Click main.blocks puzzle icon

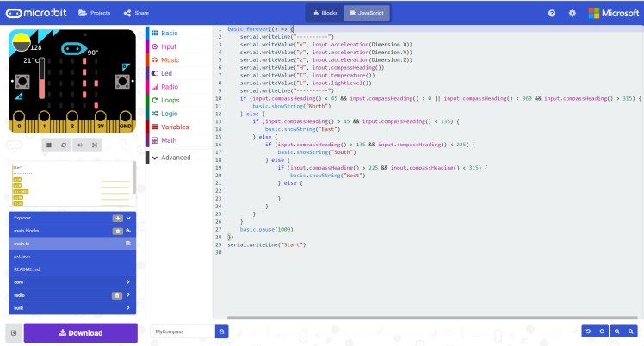(128, 231)
